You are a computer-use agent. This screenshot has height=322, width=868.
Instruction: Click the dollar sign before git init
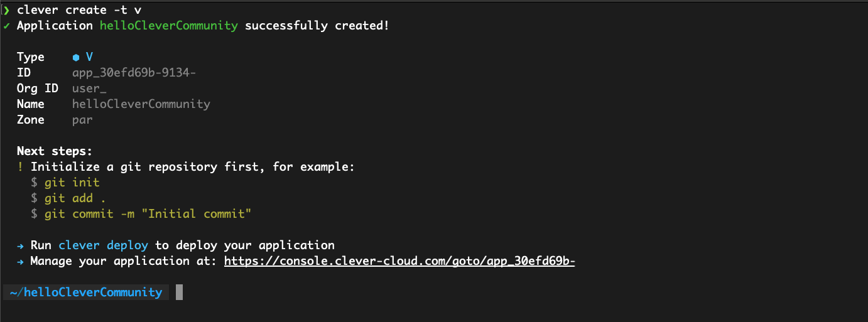pos(35,183)
